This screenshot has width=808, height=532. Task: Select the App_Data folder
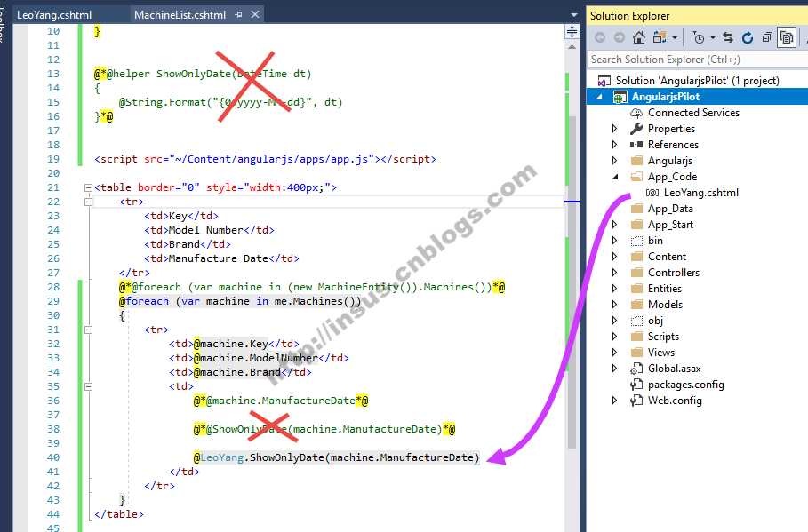click(x=670, y=209)
